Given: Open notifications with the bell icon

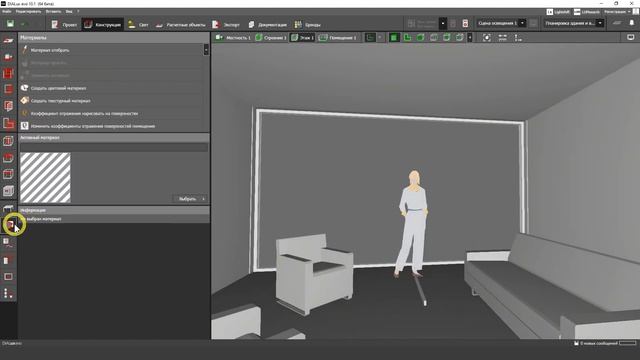Looking at the screenshot, I should coord(631,23).
